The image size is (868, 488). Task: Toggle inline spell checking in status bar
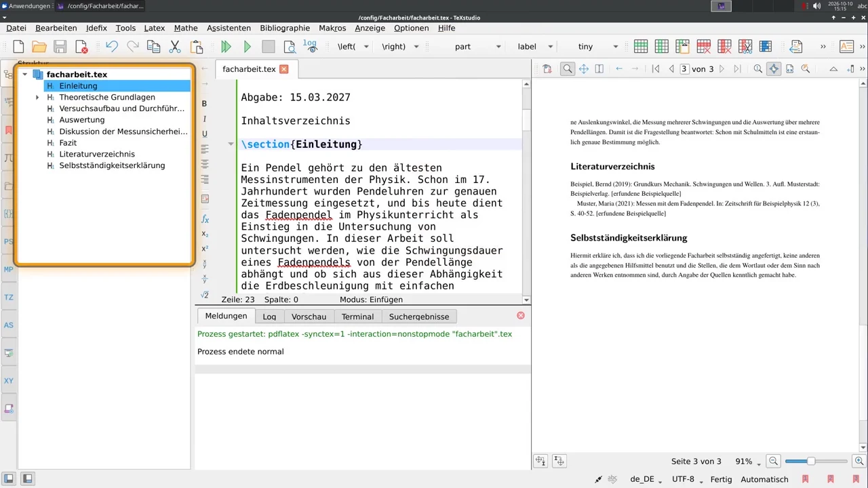[613, 479]
